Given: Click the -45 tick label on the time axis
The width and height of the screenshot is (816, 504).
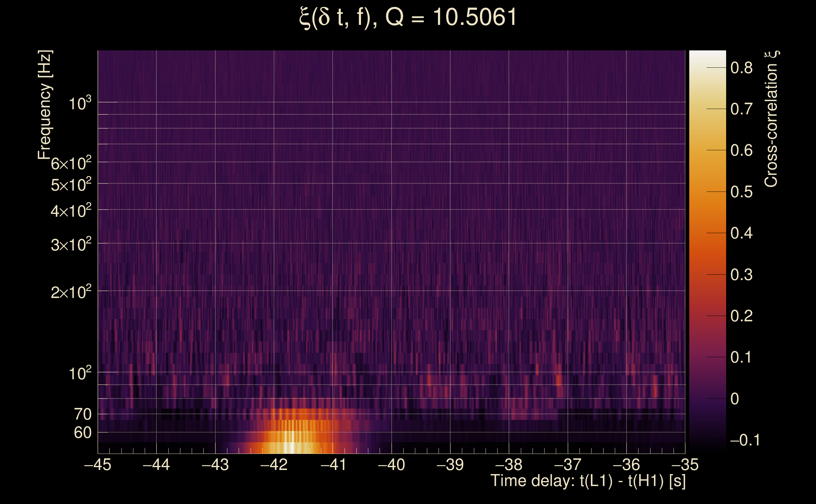Looking at the screenshot, I should pyautogui.click(x=97, y=465).
